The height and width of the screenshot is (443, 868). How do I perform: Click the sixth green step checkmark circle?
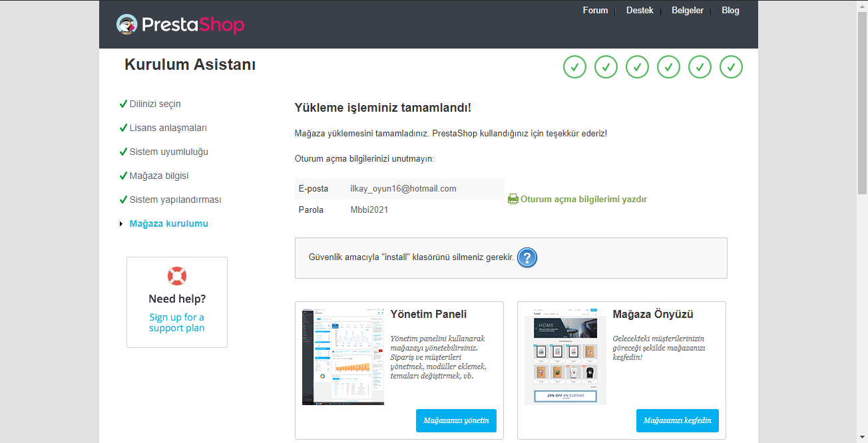[x=731, y=67]
